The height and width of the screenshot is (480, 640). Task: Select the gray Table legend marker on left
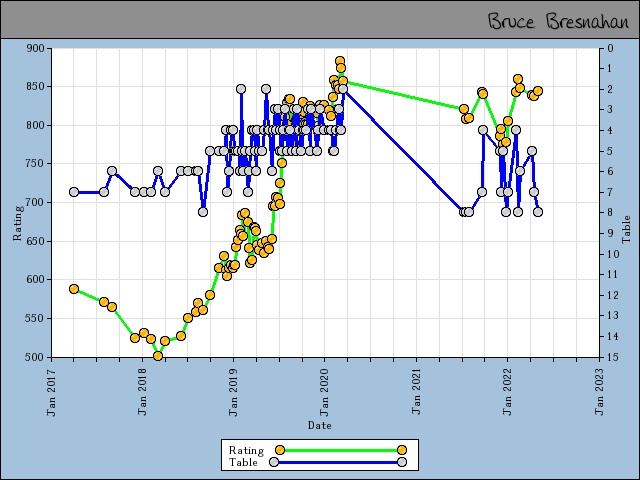click(274, 462)
